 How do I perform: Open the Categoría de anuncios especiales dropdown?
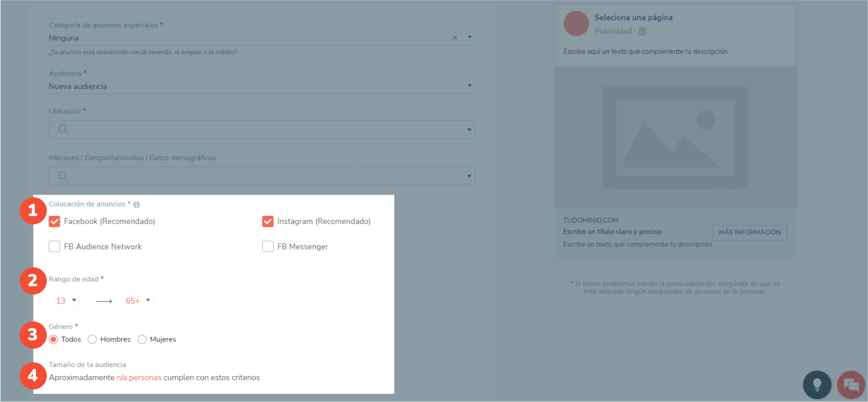[470, 37]
